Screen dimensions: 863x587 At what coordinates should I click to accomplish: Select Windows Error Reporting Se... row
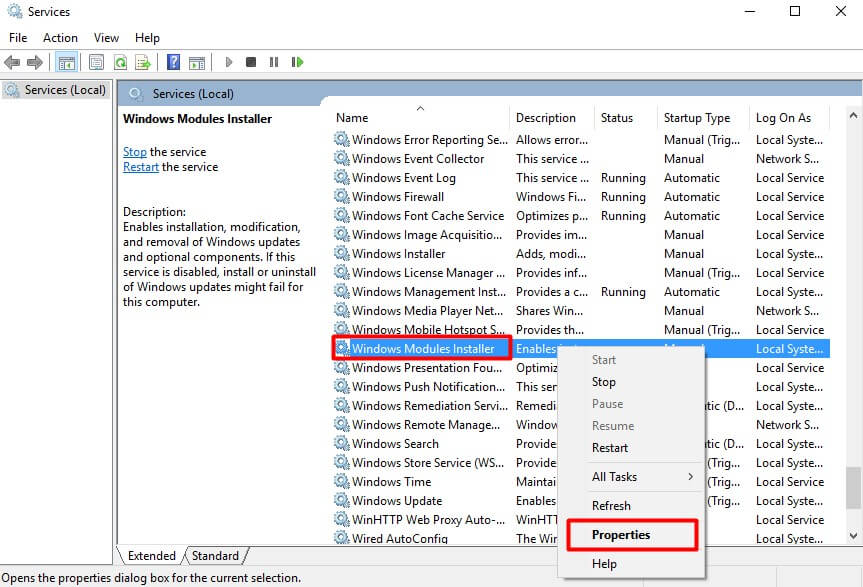581,140
